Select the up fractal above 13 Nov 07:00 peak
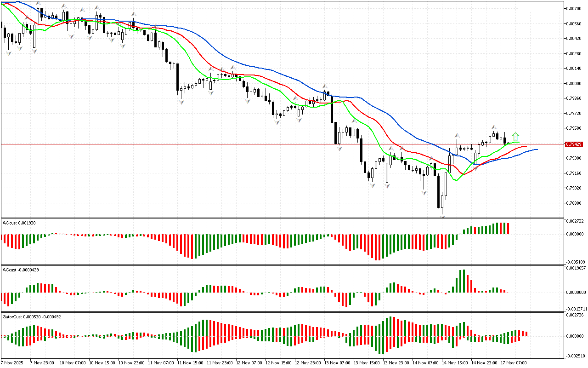Image resolution: width=588 pixels, height=368 pixels. pos(324,86)
